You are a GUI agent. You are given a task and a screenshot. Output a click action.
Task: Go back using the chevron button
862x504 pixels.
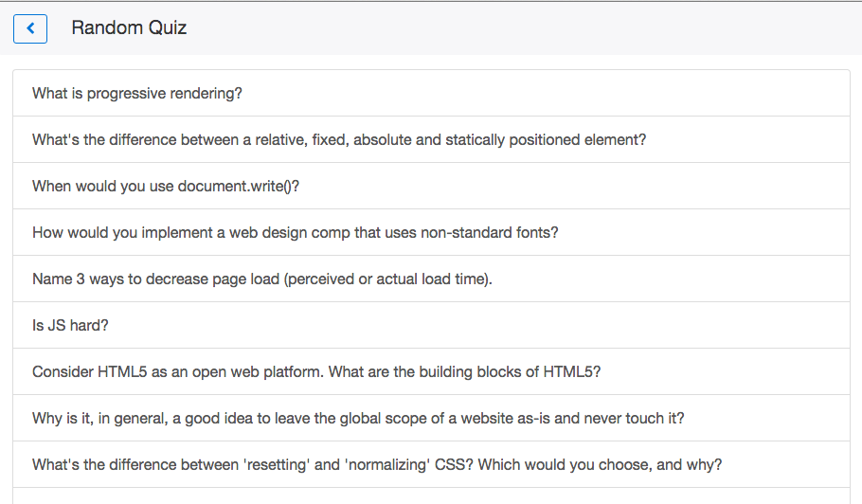click(x=30, y=28)
